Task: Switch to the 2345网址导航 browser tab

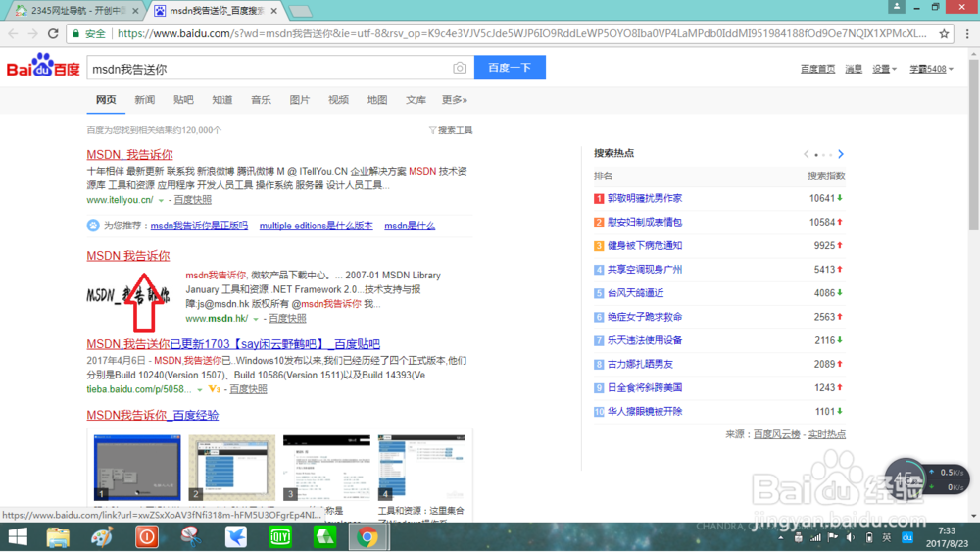Action: [76, 11]
